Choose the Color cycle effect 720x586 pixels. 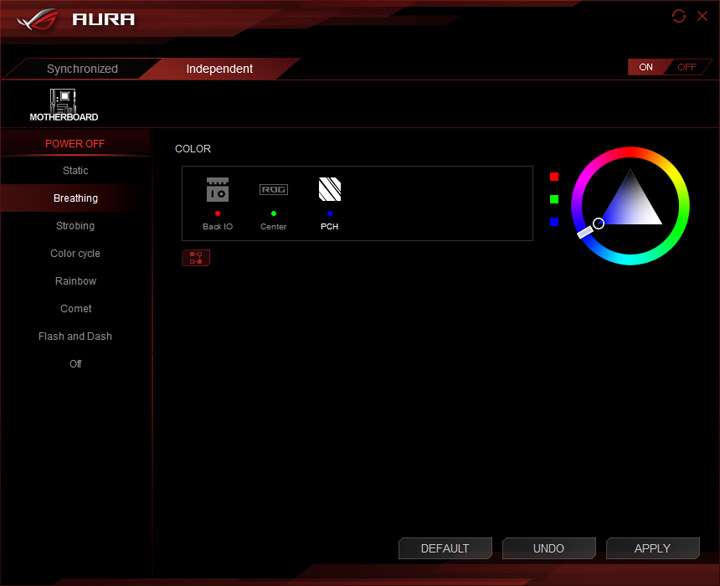75,254
